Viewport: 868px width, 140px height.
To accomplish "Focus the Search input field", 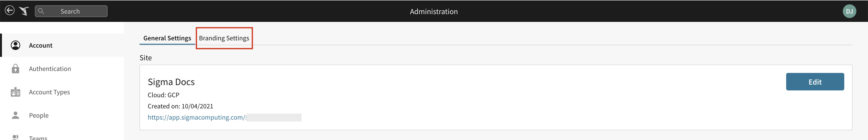I will tap(71, 11).
